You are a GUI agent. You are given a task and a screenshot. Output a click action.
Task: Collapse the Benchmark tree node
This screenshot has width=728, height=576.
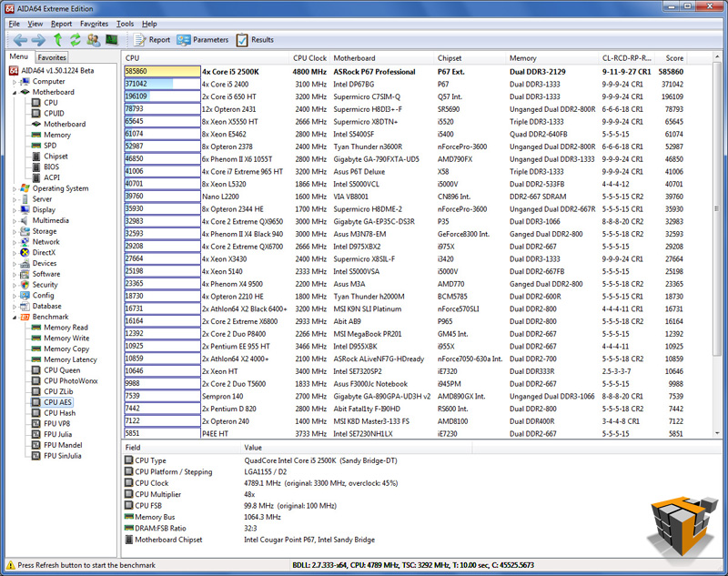click(x=14, y=318)
